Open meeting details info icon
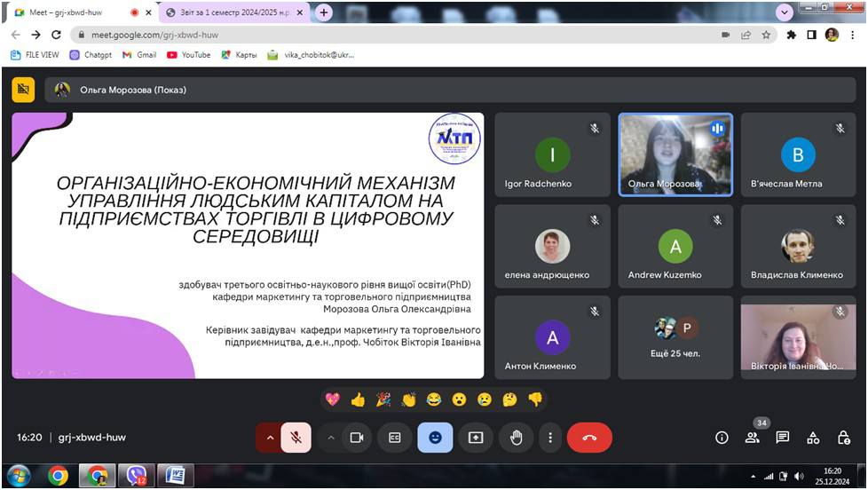 [x=722, y=438]
